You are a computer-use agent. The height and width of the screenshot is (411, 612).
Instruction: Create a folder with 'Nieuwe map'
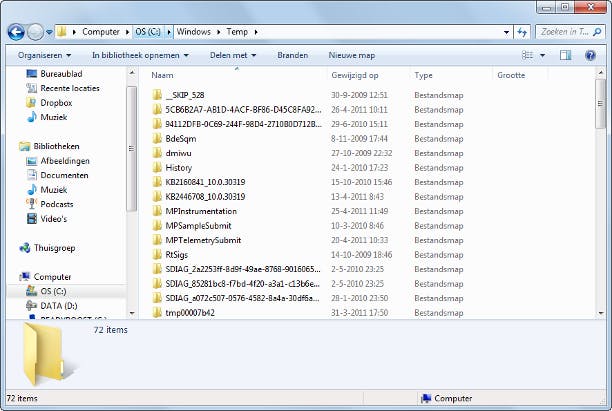(x=352, y=55)
